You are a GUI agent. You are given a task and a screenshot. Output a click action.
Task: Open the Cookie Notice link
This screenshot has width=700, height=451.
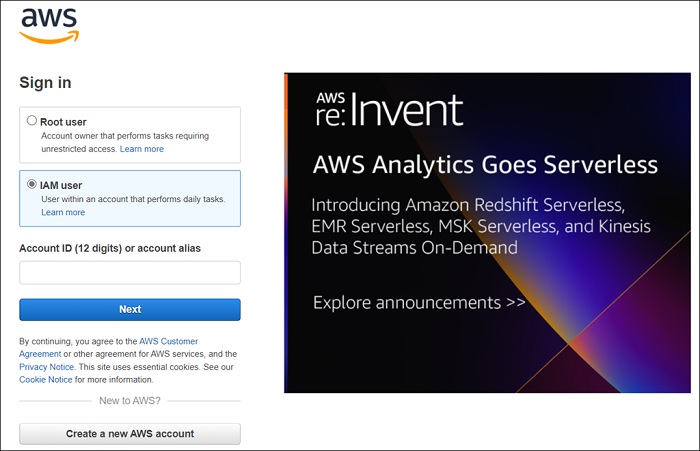tap(46, 380)
